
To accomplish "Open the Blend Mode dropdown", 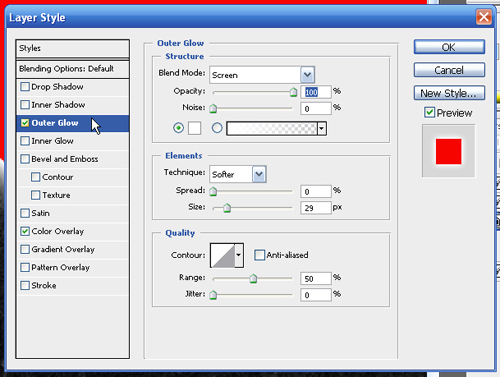I will pos(307,75).
